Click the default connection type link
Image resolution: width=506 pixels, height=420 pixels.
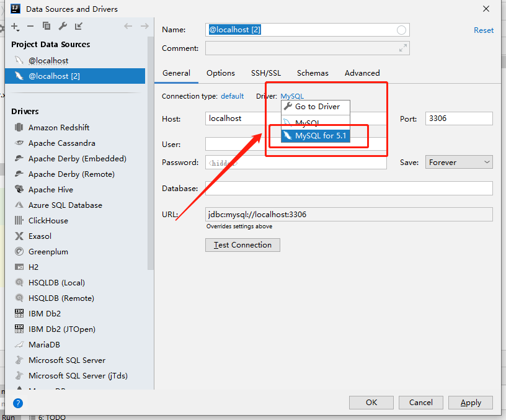pos(232,96)
